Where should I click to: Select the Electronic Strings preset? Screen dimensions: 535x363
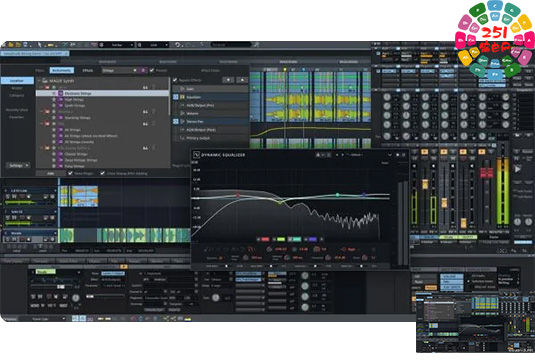click(x=102, y=93)
